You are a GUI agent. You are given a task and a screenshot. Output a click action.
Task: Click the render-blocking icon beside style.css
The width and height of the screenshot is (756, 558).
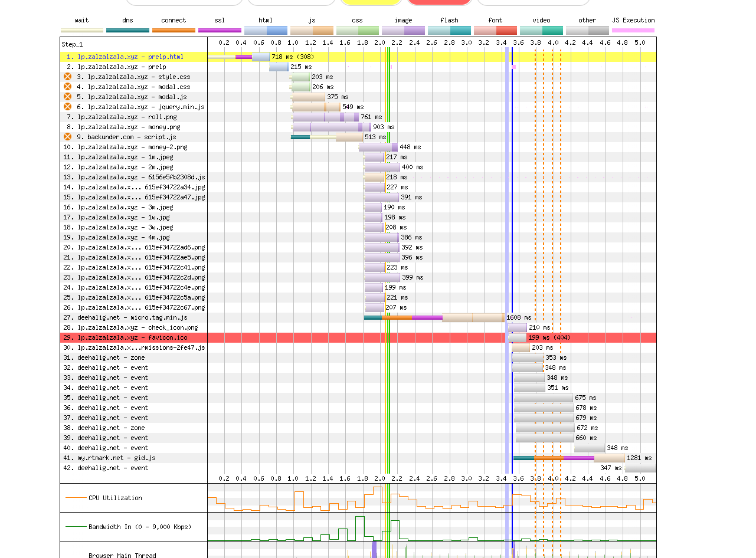(x=67, y=77)
